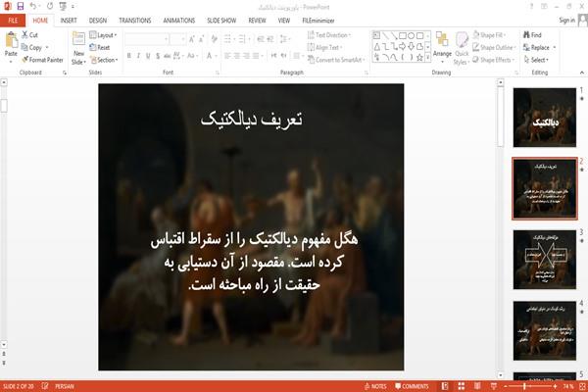
Task: Start Slide Show from status bar icon
Action: tap(494, 386)
